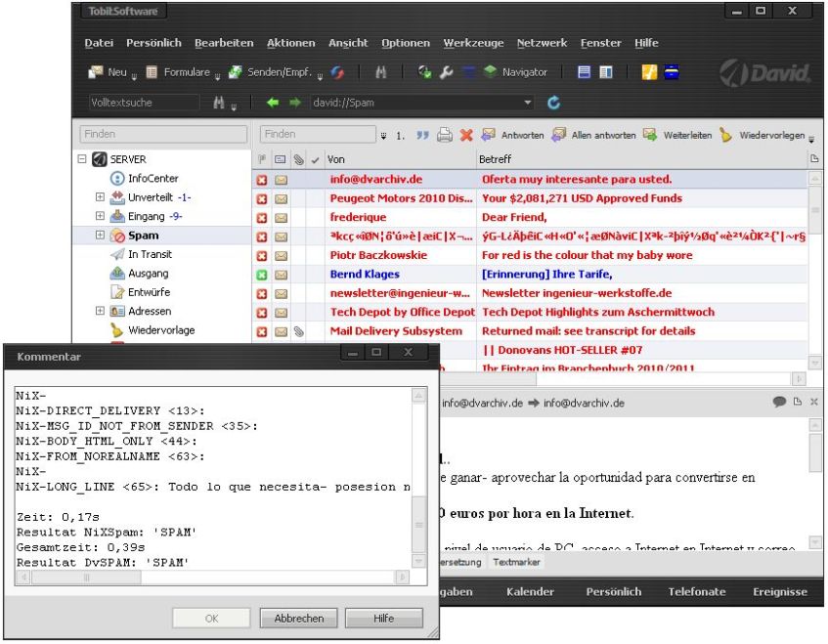Toggle spam marker on frederique row

point(262,218)
